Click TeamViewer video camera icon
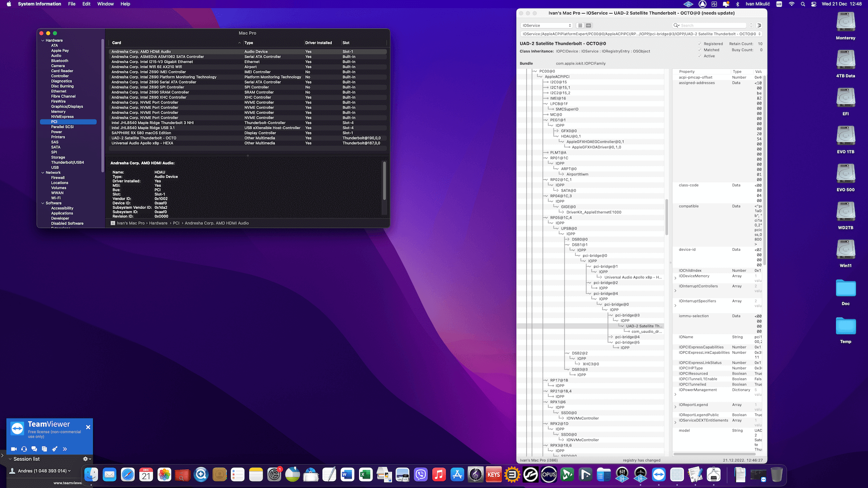This screenshot has width=868, height=488. [14, 449]
